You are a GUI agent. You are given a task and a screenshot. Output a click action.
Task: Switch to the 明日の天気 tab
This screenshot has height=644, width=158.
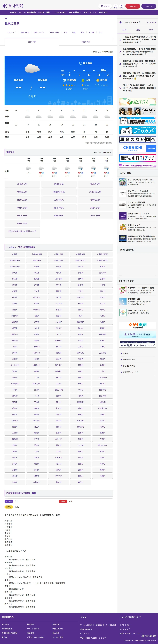point(86,42)
